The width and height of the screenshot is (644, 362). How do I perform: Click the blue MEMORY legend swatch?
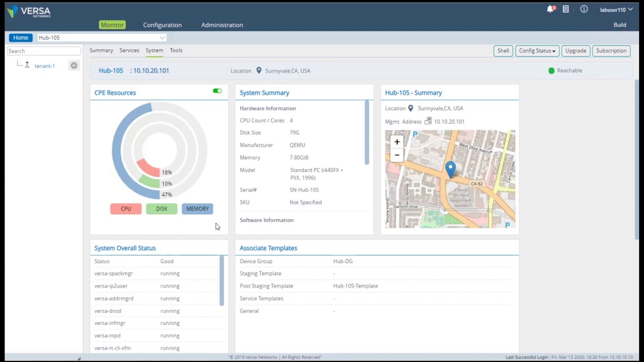(x=197, y=209)
